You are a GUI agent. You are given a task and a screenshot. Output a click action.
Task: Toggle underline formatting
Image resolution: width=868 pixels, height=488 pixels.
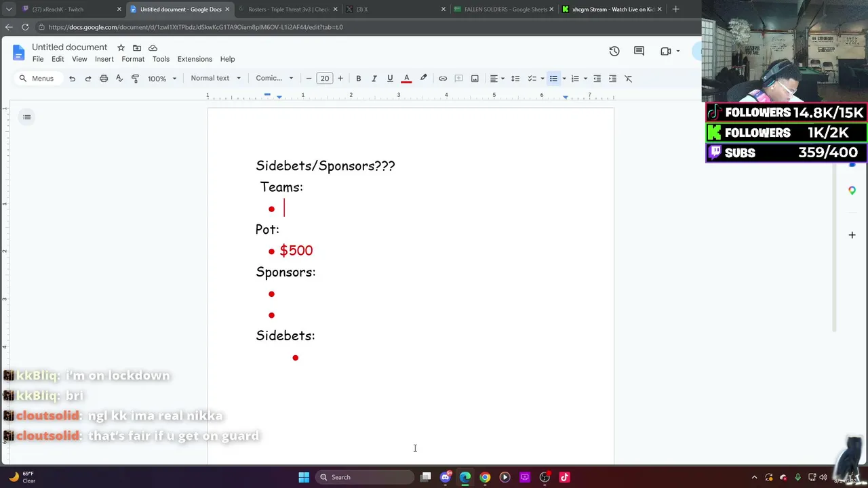pos(390,79)
